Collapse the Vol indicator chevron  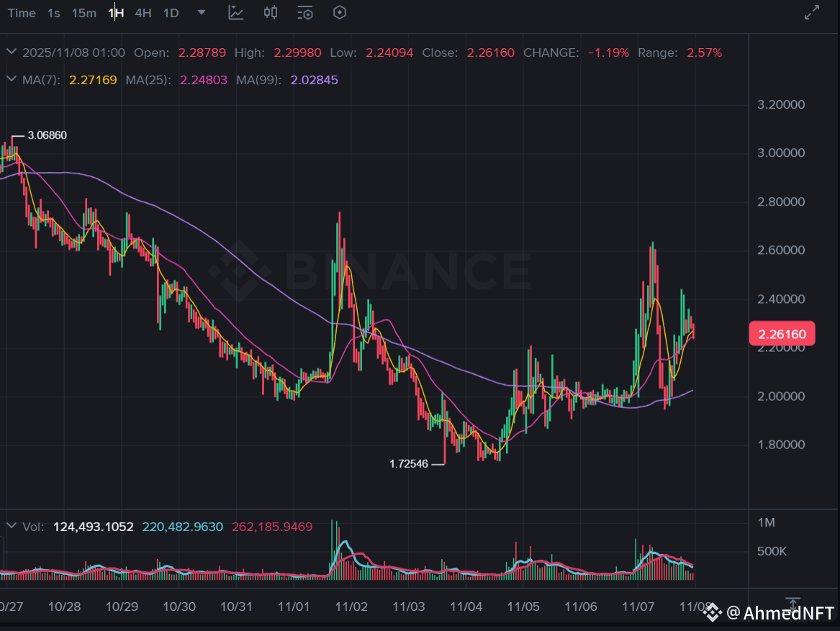(x=12, y=526)
